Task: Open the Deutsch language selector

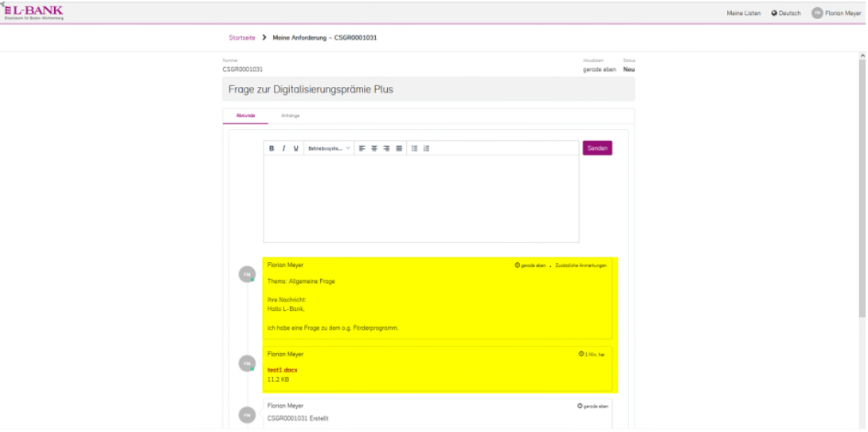Action: point(785,13)
